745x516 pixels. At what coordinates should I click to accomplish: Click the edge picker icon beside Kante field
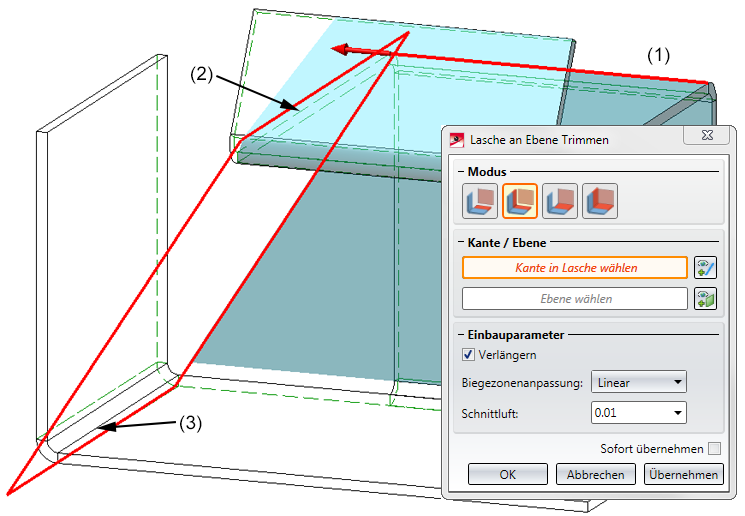[x=705, y=268]
